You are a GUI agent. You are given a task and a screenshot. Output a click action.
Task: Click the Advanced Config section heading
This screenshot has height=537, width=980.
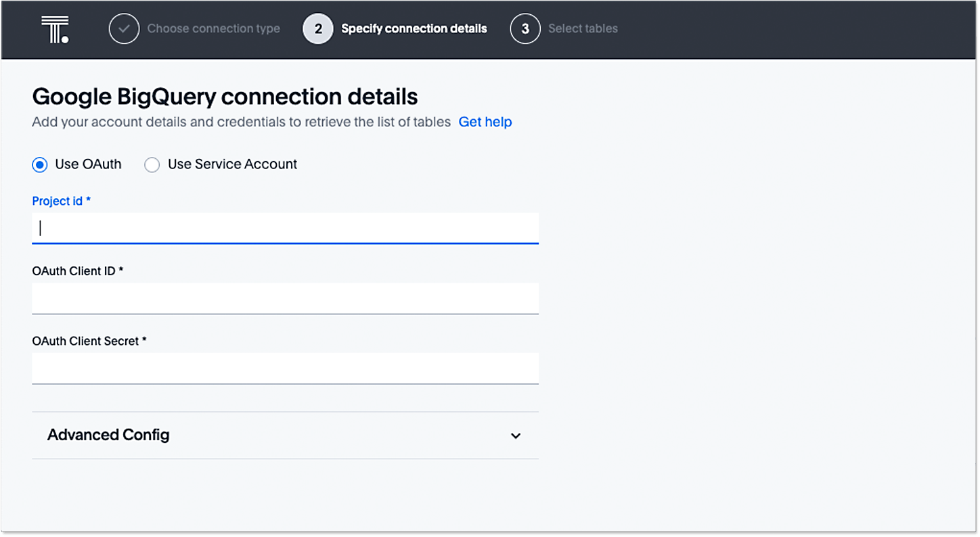point(108,435)
